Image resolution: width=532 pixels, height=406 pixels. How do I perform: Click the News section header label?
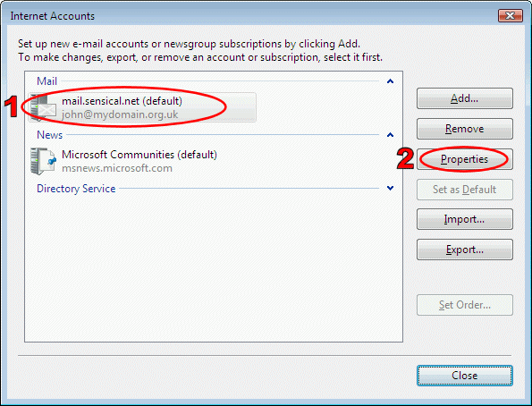pos(49,135)
